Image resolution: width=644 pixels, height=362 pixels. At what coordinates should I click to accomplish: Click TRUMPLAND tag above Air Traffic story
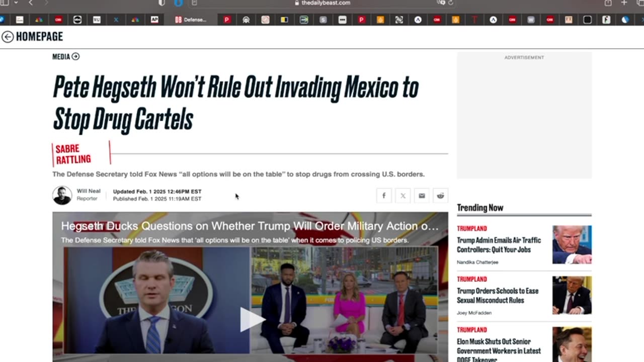click(472, 229)
